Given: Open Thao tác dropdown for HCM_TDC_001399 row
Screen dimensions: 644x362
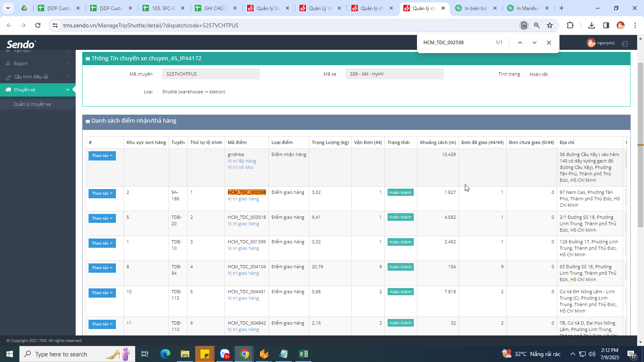Looking at the screenshot, I should tap(102, 243).
